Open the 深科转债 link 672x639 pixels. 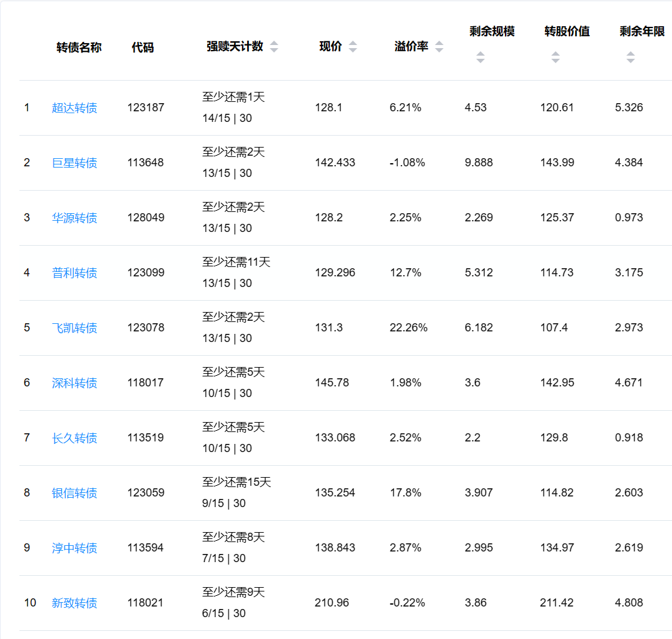(x=74, y=383)
